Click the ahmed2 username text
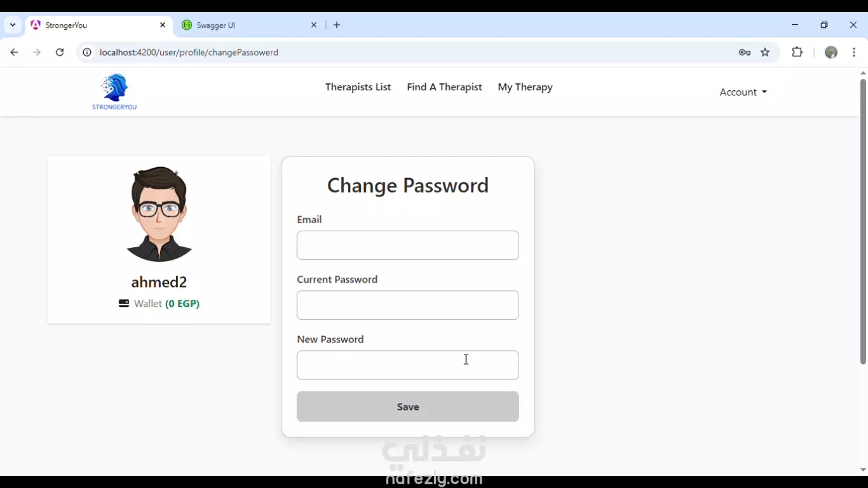 (159, 282)
